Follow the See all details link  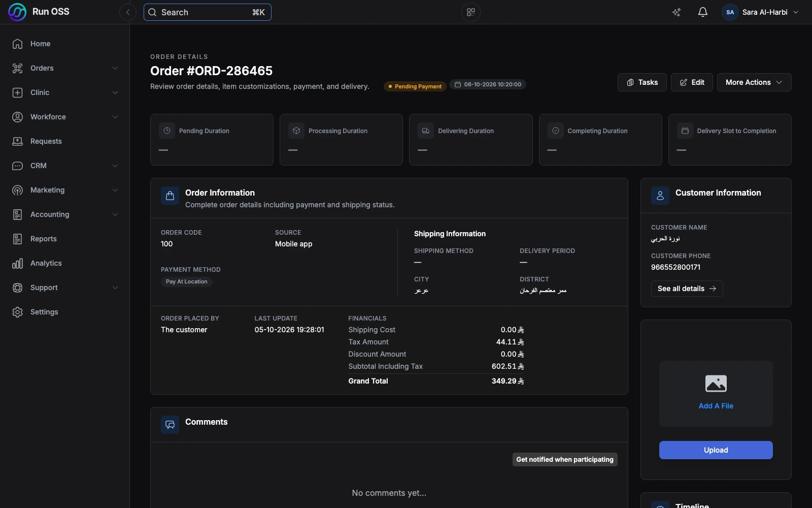pos(687,289)
